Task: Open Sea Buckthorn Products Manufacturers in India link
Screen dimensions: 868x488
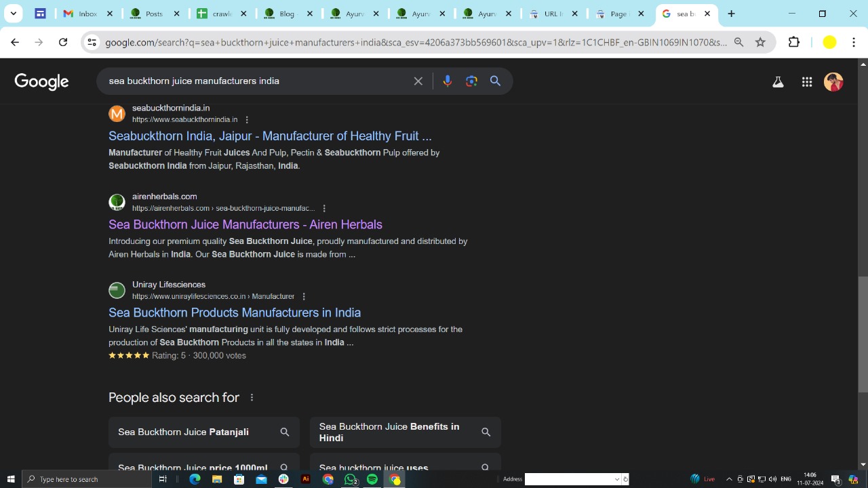Action: click(x=235, y=312)
